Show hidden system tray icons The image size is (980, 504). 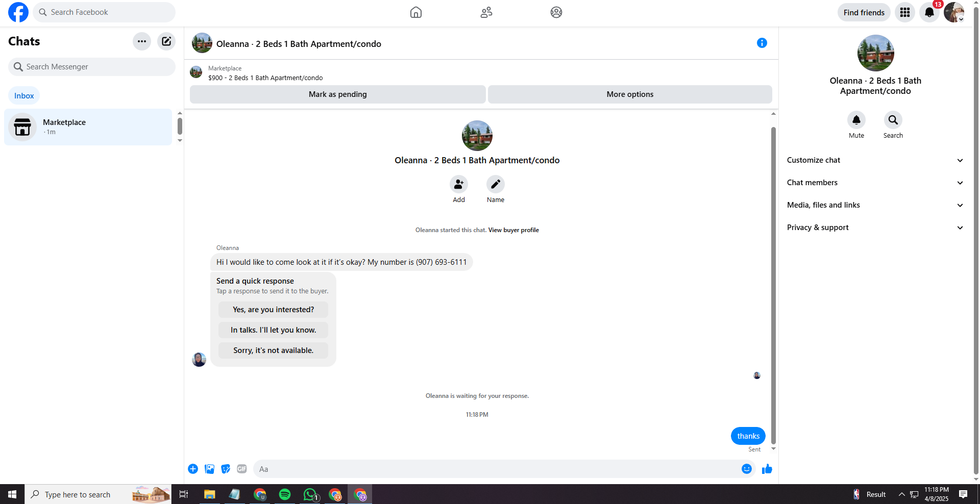(x=902, y=494)
